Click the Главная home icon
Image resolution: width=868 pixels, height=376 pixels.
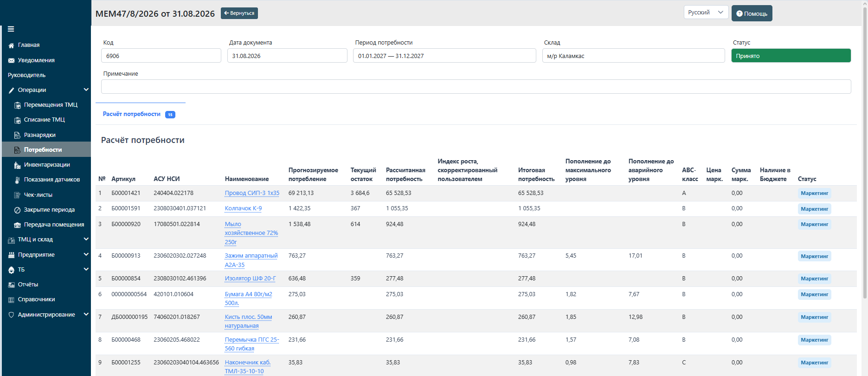click(12, 45)
